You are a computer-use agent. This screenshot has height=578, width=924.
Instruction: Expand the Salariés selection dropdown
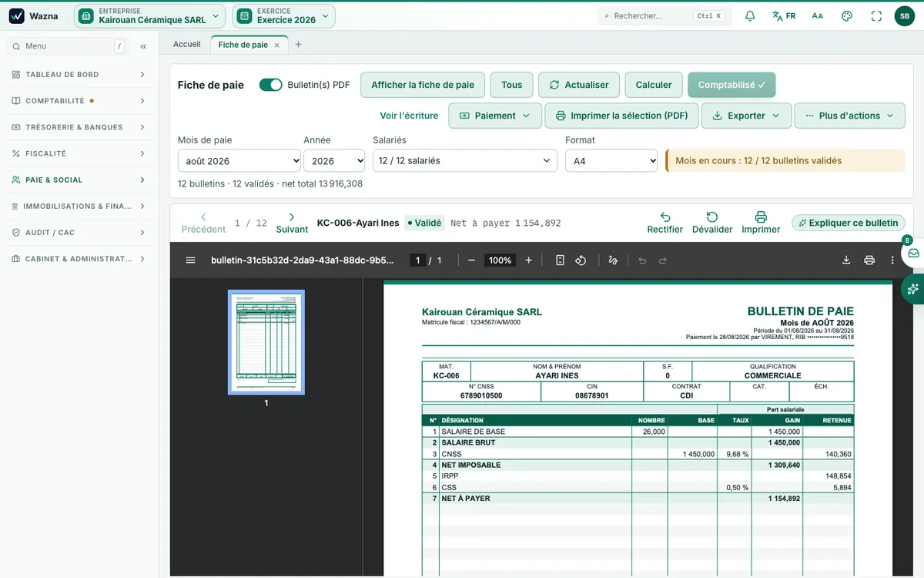coord(464,160)
